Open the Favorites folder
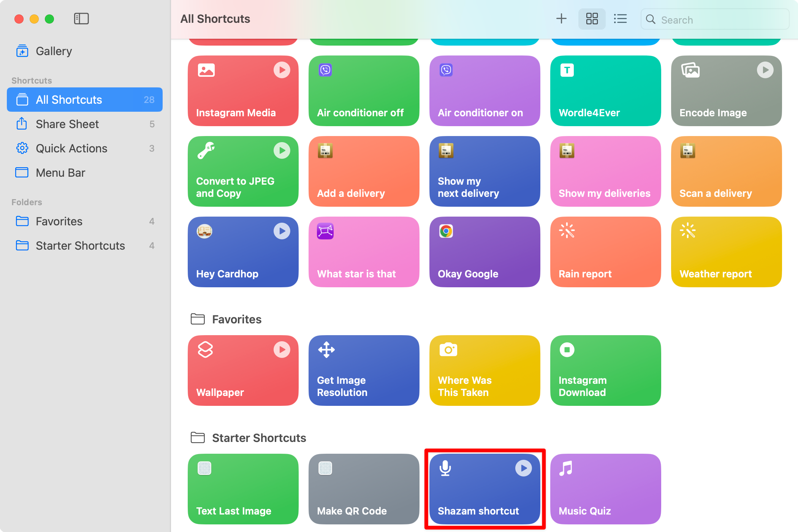798x532 pixels. [x=59, y=220]
